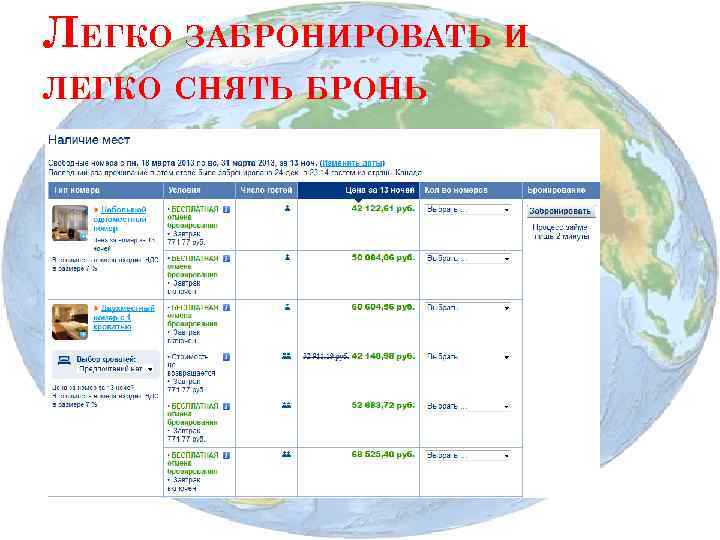The width and height of the screenshot is (720, 540).
Task: Open room quantity dropdown for 42 146,98 руб.
Action: 467,357
